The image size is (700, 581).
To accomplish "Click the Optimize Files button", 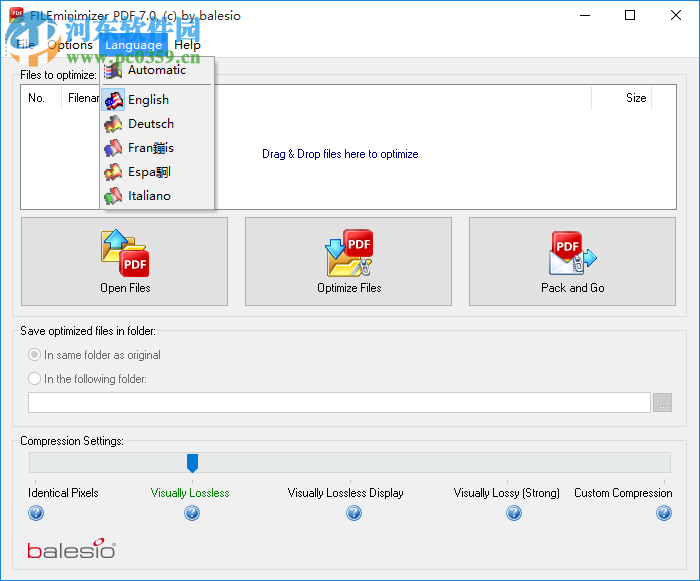I will 348,262.
